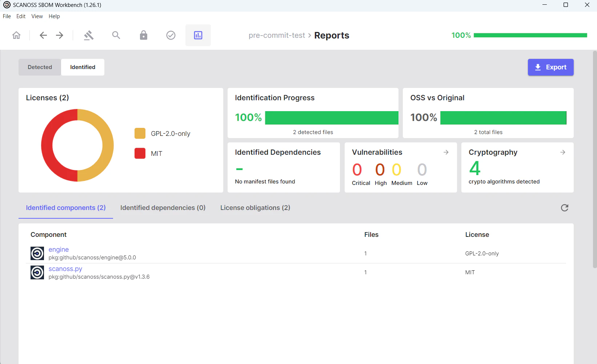Click the GPL-2.0-only license cell
Image resolution: width=597 pixels, height=364 pixels.
coord(482,254)
